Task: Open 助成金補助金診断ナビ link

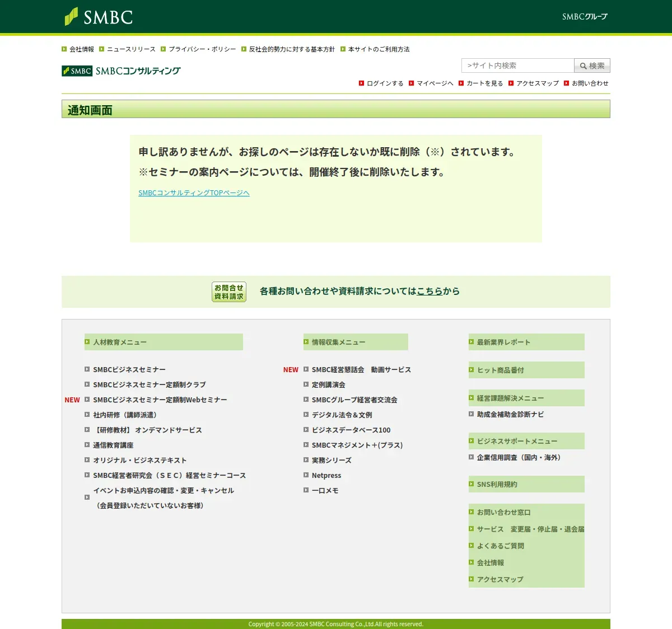Action: [510, 415]
